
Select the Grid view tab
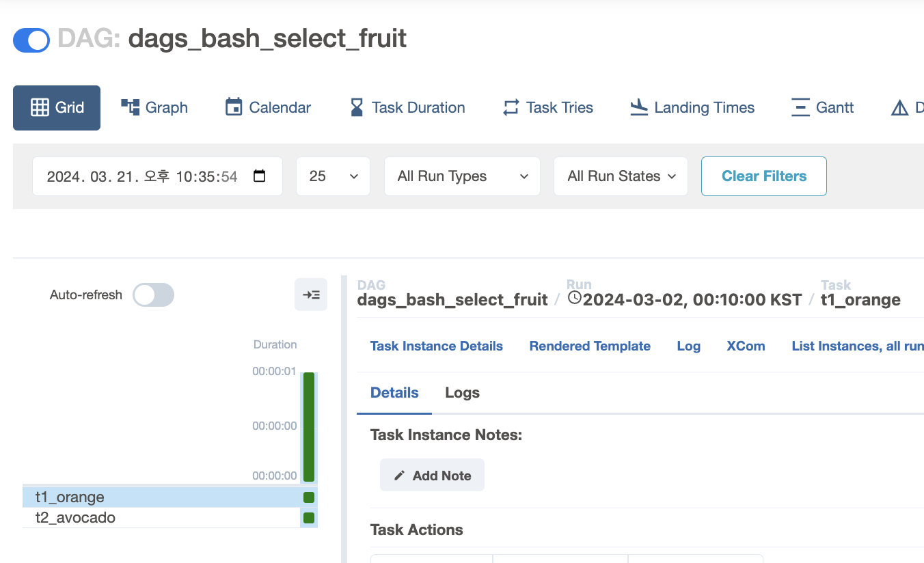(57, 108)
